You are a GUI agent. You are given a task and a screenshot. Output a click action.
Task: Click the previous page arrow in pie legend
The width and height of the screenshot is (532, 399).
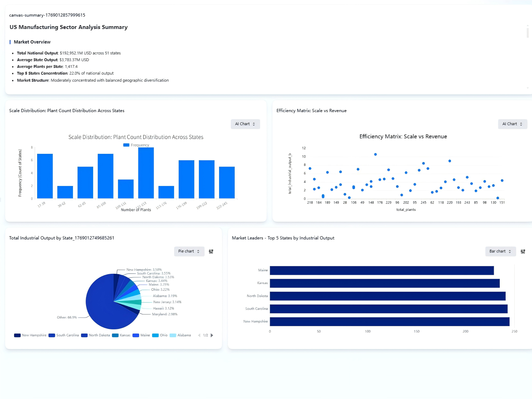coord(200,335)
